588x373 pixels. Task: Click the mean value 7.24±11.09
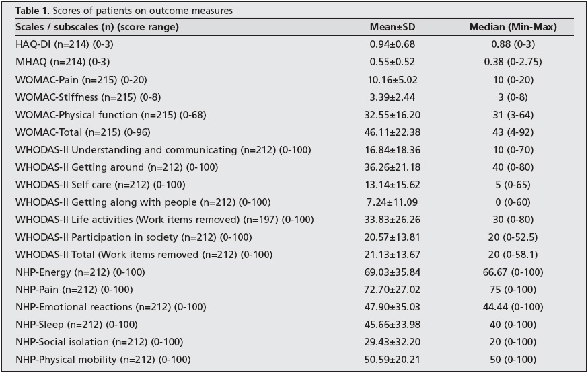(x=392, y=202)
